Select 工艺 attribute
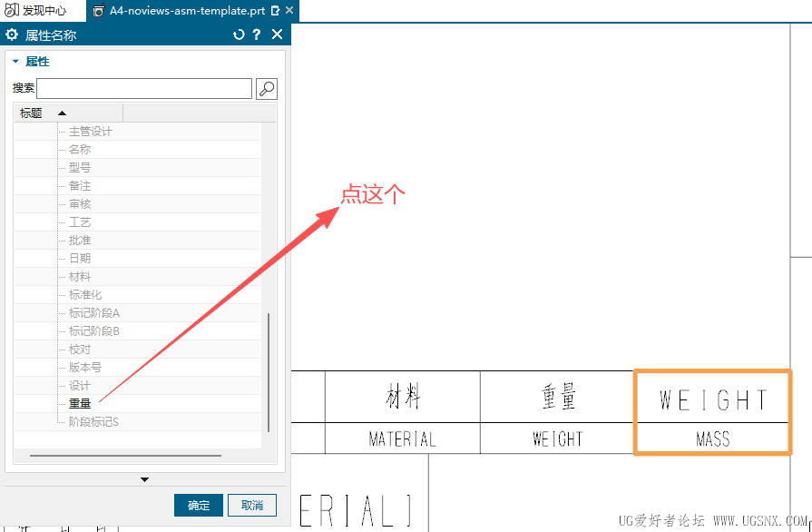 click(80, 222)
